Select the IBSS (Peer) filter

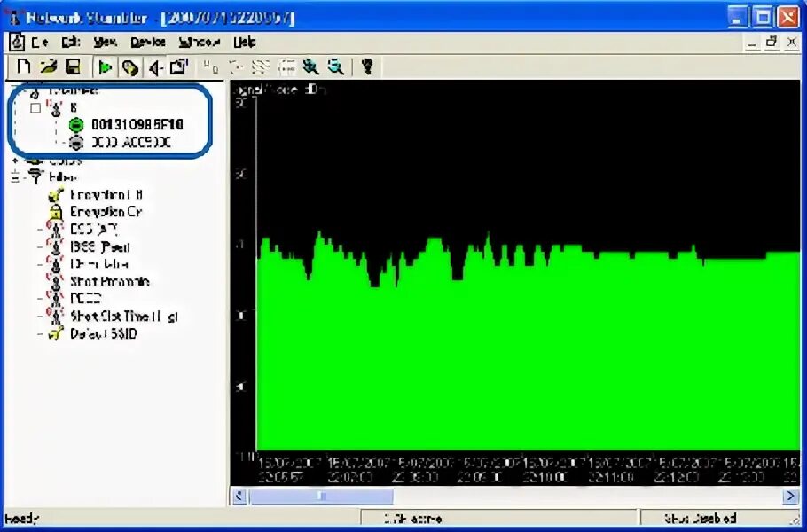tap(100, 247)
